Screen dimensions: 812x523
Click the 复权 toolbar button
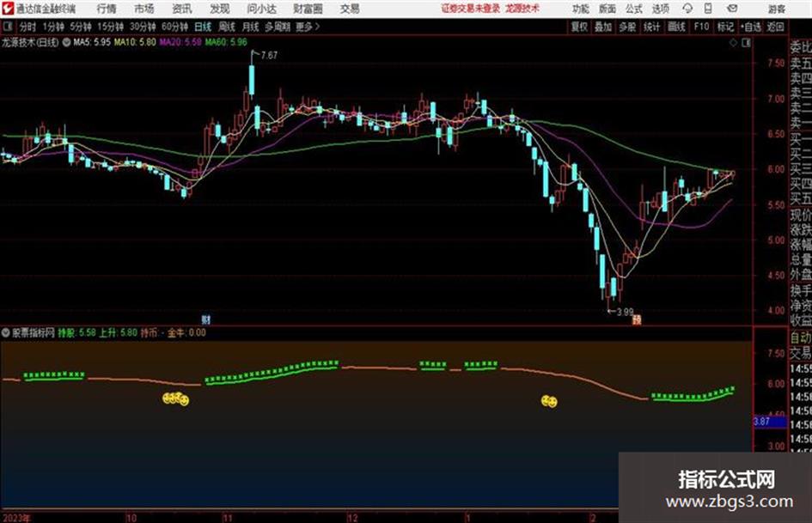pos(579,27)
